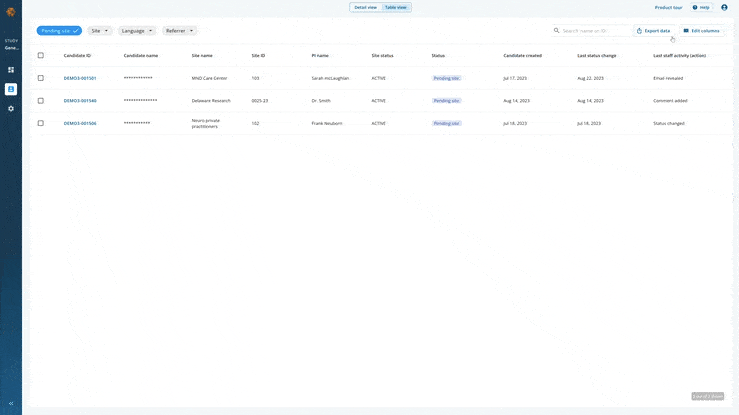Sort by Last staff activity (action) header

pos(679,56)
